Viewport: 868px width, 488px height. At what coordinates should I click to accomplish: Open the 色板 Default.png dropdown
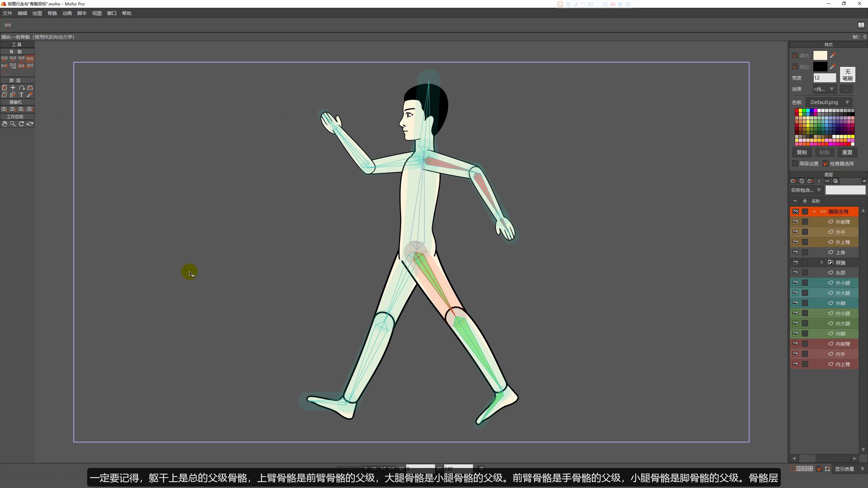coord(829,102)
